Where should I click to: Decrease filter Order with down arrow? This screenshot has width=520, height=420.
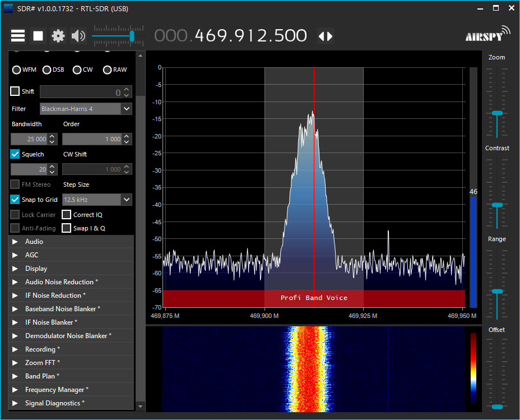click(x=127, y=142)
